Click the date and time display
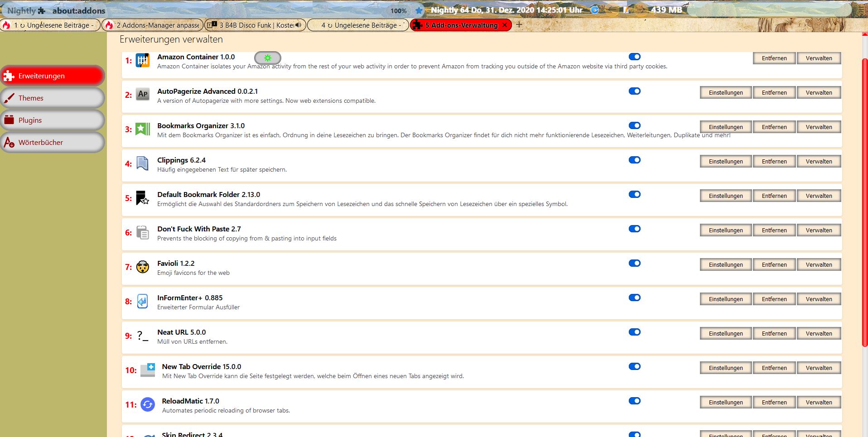 [x=506, y=10]
